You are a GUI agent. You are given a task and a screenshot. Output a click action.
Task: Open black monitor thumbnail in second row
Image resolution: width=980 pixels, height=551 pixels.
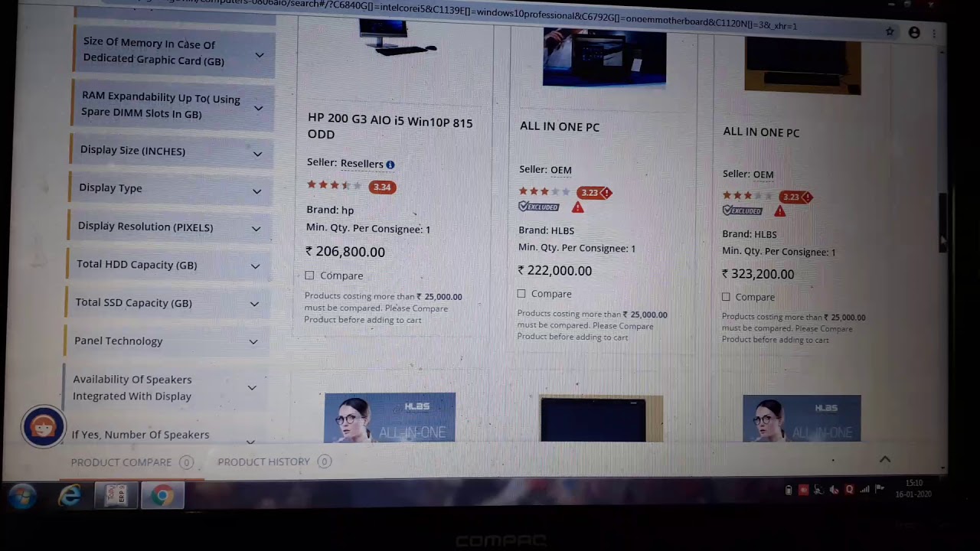(x=602, y=419)
